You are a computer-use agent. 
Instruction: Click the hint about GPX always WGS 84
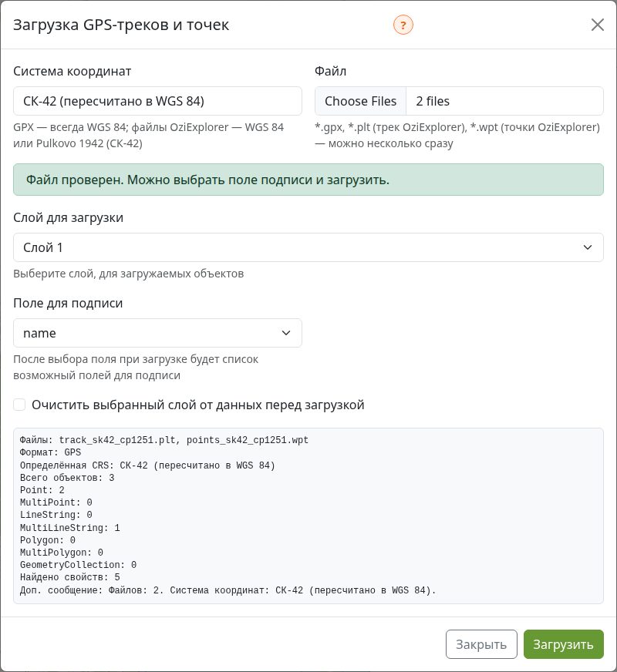coord(148,135)
